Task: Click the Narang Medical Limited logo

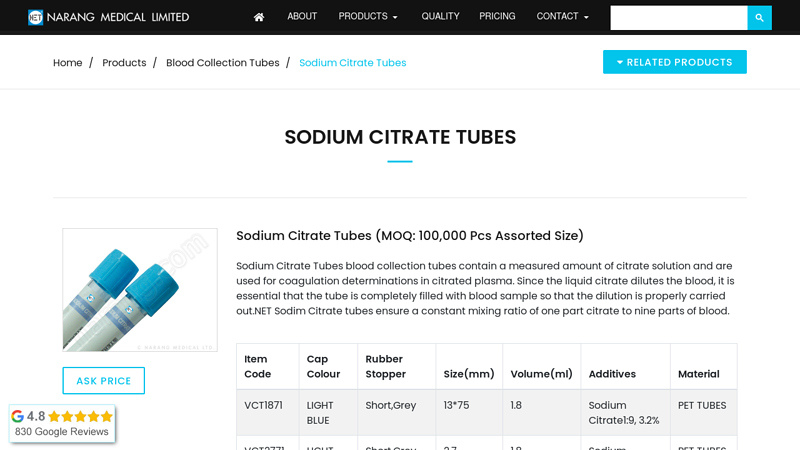Action: pyautogui.click(x=108, y=17)
